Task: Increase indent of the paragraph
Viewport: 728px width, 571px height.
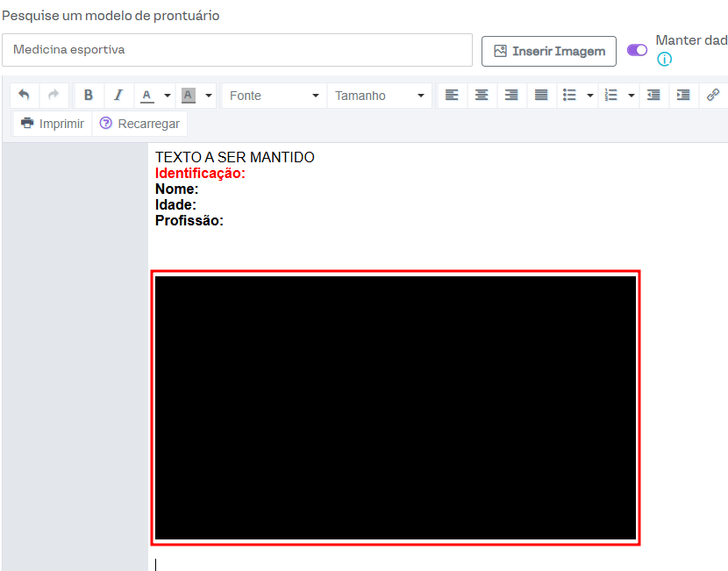Action: pos(683,96)
